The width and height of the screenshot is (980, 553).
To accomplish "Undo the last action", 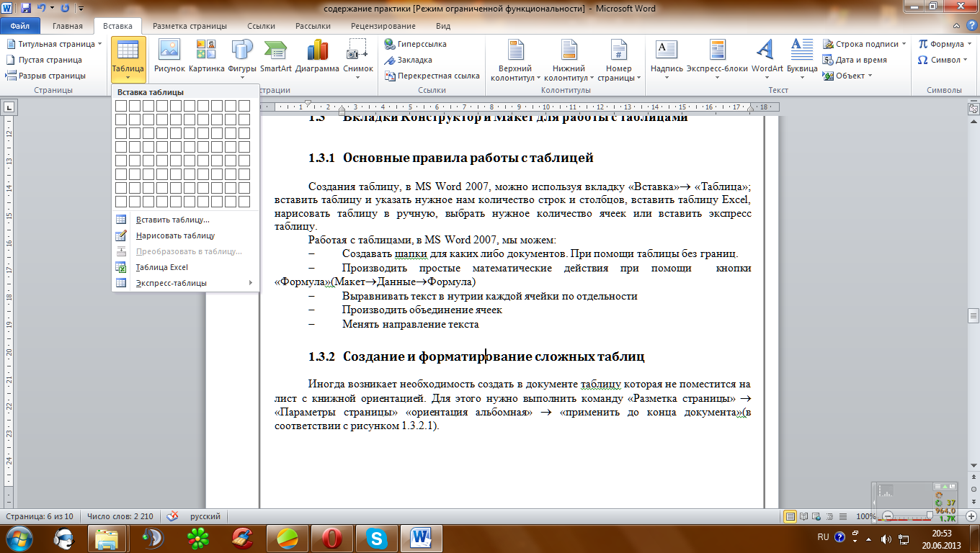I will coord(41,8).
